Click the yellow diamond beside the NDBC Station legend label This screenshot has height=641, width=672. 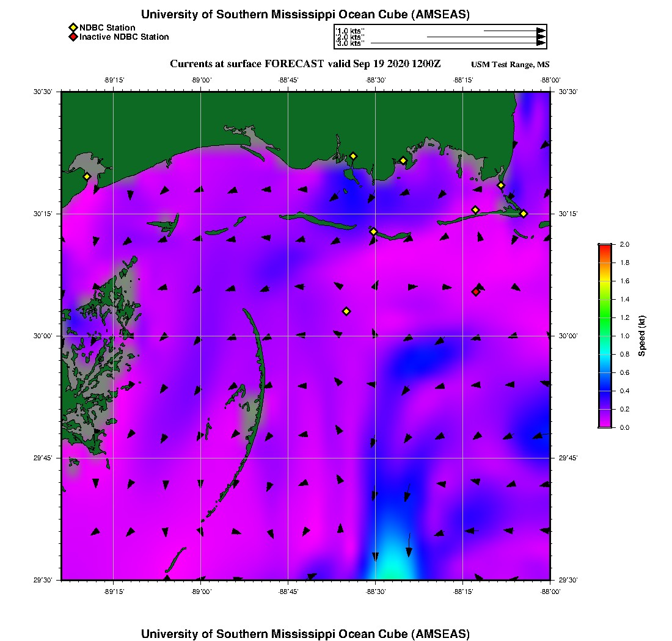(x=73, y=27)
